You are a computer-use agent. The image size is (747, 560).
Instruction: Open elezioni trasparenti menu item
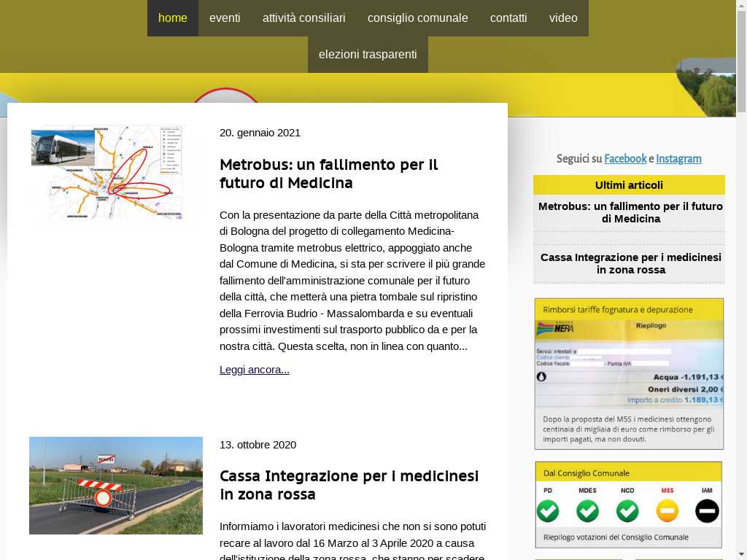(368, 55)
